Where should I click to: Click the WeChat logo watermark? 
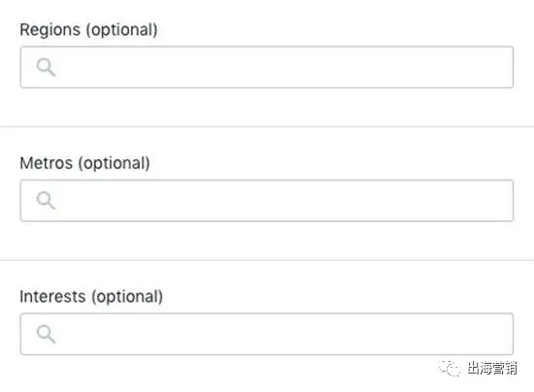pyautogui.click(x=450, y=368)
